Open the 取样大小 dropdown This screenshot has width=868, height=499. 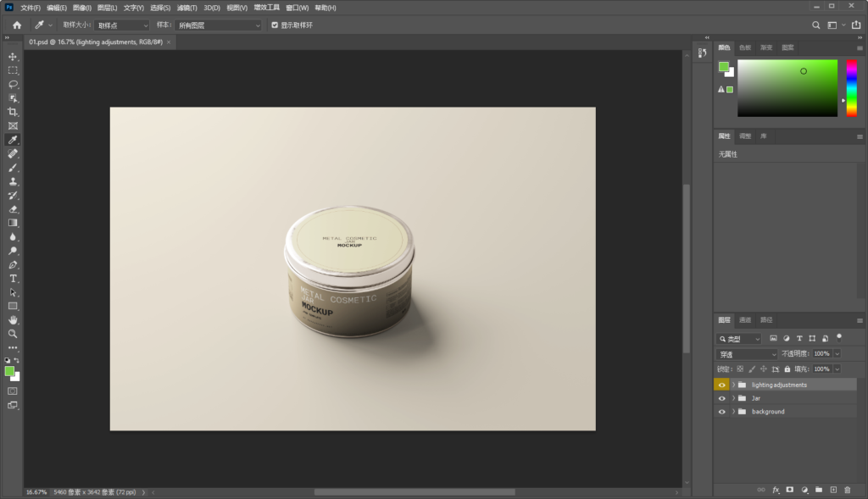pyautogui.click(x=122, y=25)
